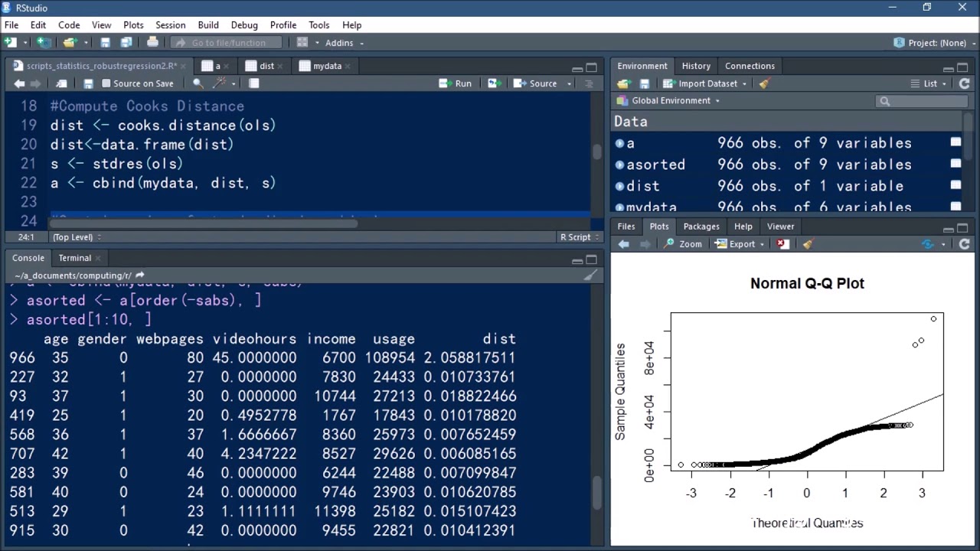Open the mydata viewer tab
Image resolution: width=980 pixels, height=551 pixels.
click(327, 66)
